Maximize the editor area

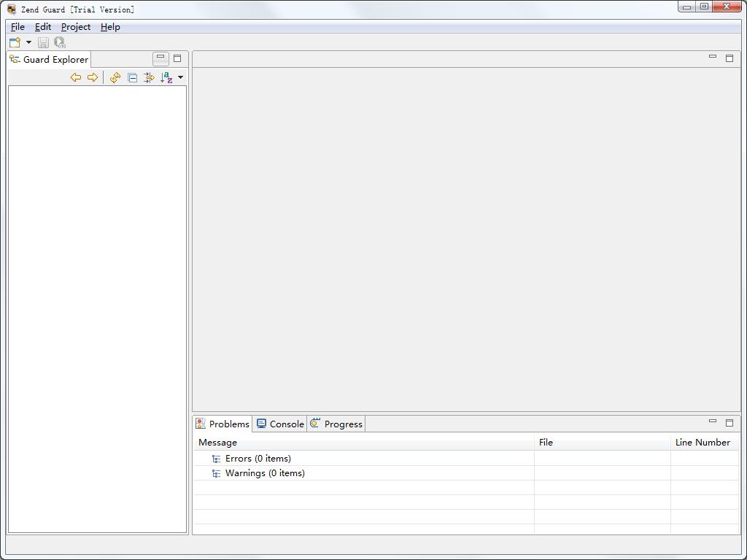(729, 58)
